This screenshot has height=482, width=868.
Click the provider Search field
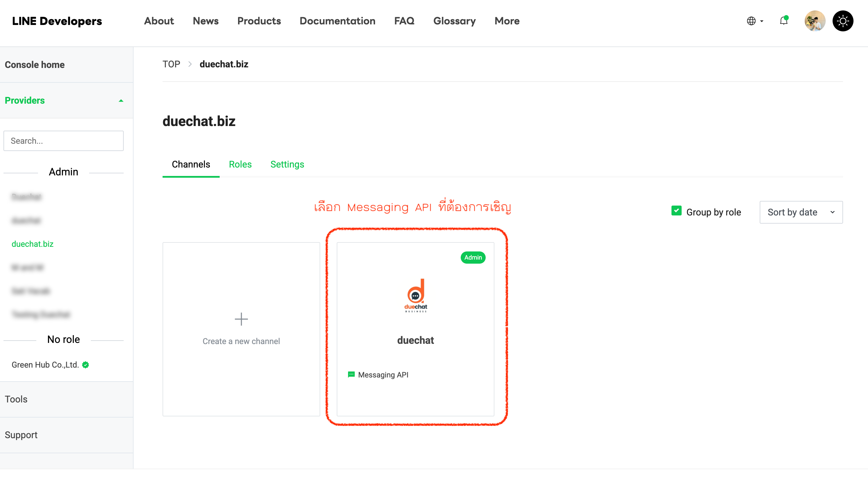63,141
